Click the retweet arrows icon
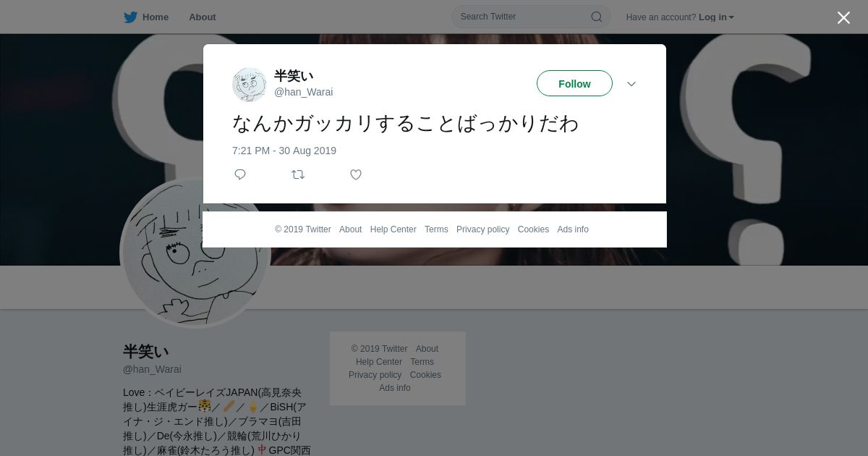This screenshot has width=868, height=456. point(298,174)
